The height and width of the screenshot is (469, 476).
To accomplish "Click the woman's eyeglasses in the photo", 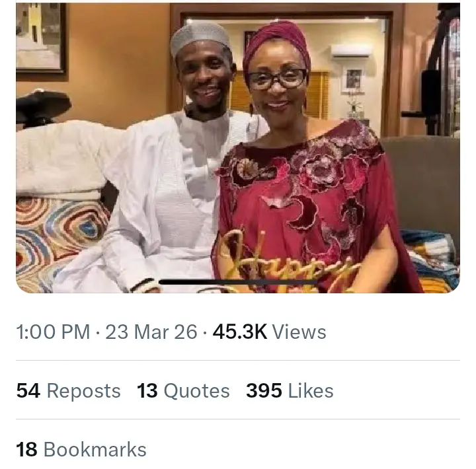I will [x=277, y=79].
